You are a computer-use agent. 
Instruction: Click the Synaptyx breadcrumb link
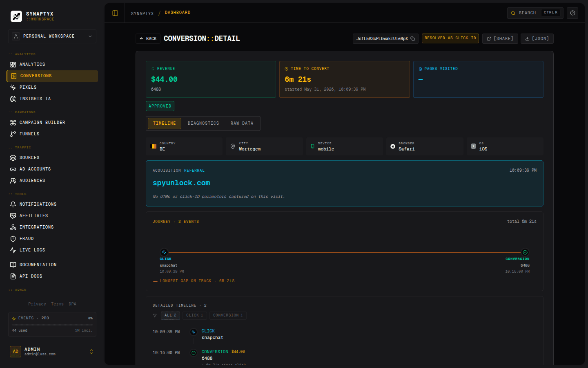[142, 14]
